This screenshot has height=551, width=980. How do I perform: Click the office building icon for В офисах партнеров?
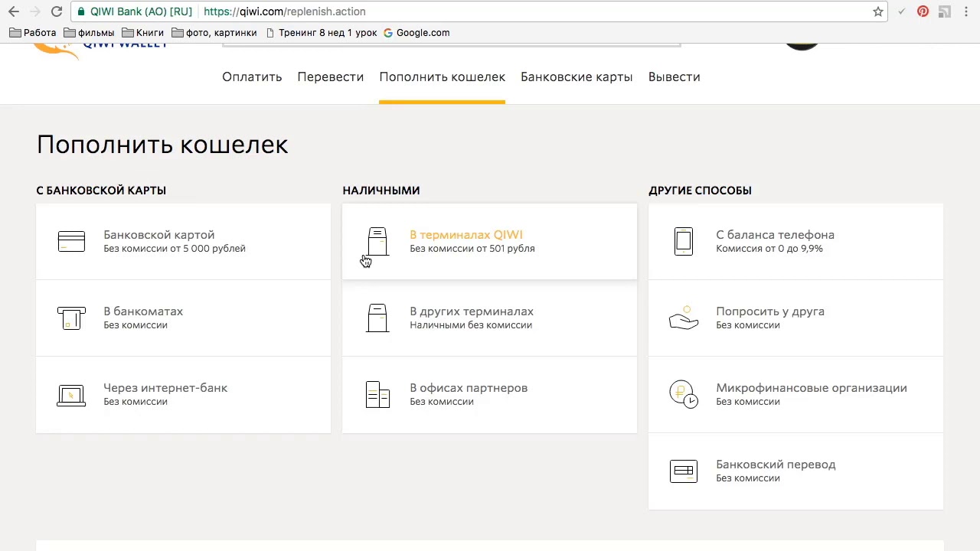(377, 395)
